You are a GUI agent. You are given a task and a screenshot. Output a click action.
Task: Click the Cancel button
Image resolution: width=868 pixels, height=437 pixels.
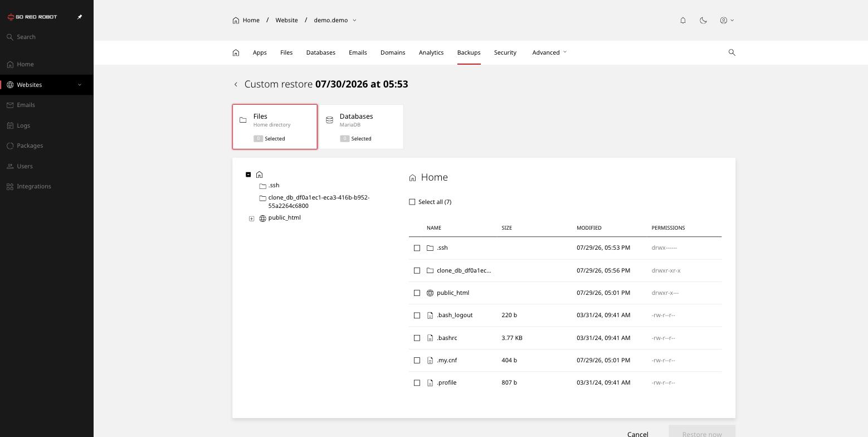tap(637, 434)
